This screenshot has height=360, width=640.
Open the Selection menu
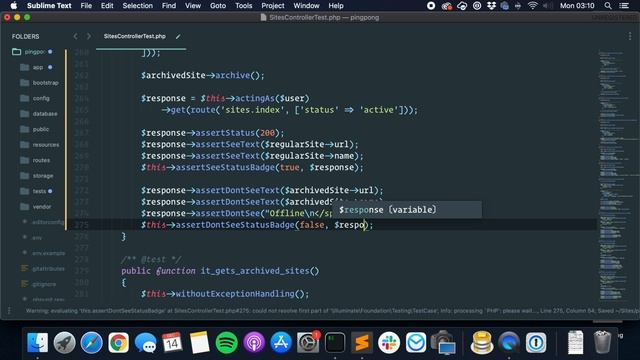[138, 6]
